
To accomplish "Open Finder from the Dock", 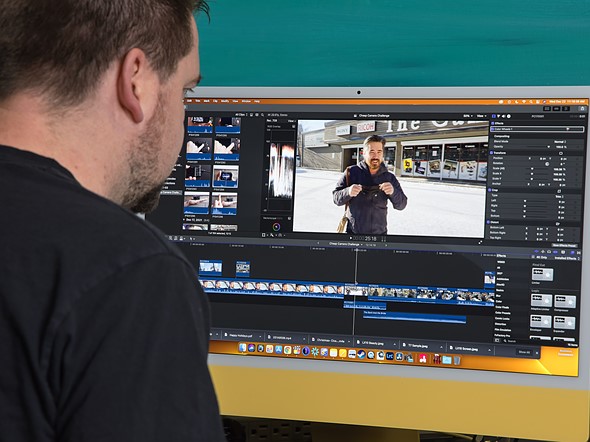I will pyautogui.click(x=242, y=347).
